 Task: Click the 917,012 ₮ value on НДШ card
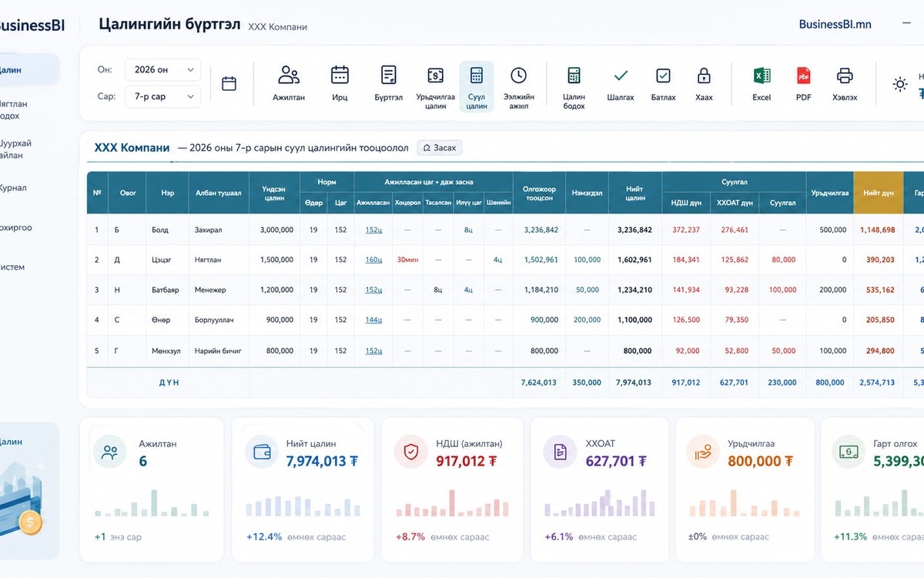point(467,461)
